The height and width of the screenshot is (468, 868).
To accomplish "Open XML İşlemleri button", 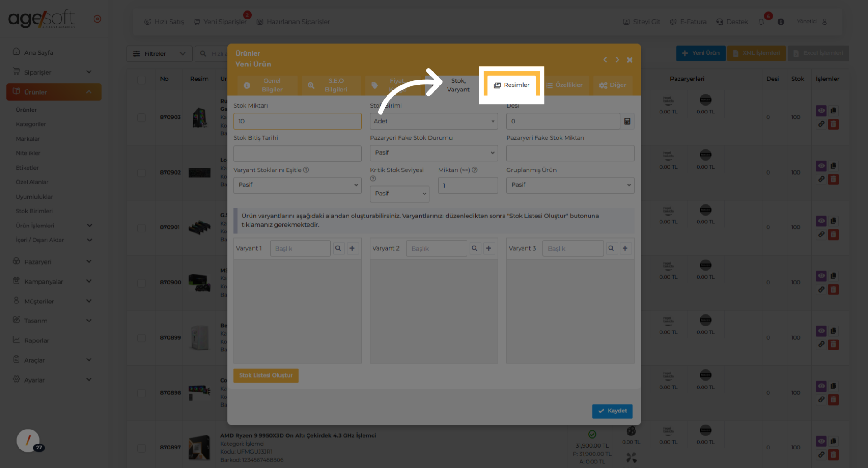I will 756,53.
